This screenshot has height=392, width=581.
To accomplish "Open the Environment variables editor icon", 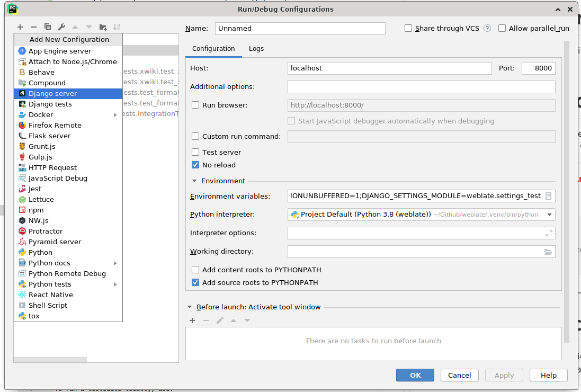I will click(x=549, y=195).
